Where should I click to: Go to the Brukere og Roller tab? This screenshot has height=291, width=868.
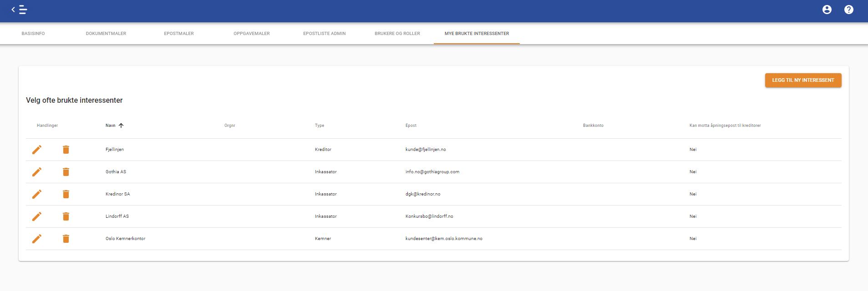point(397,34)
